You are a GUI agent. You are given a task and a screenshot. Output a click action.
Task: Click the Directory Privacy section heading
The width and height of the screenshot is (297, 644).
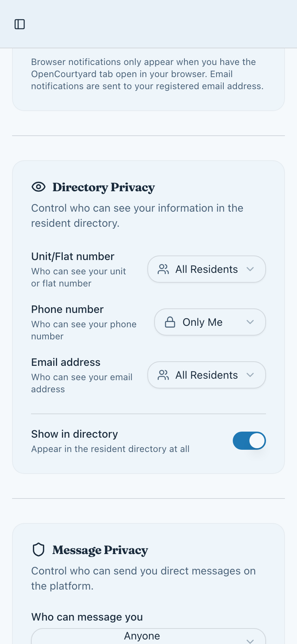pyautogui.click(x=103, y=187)
